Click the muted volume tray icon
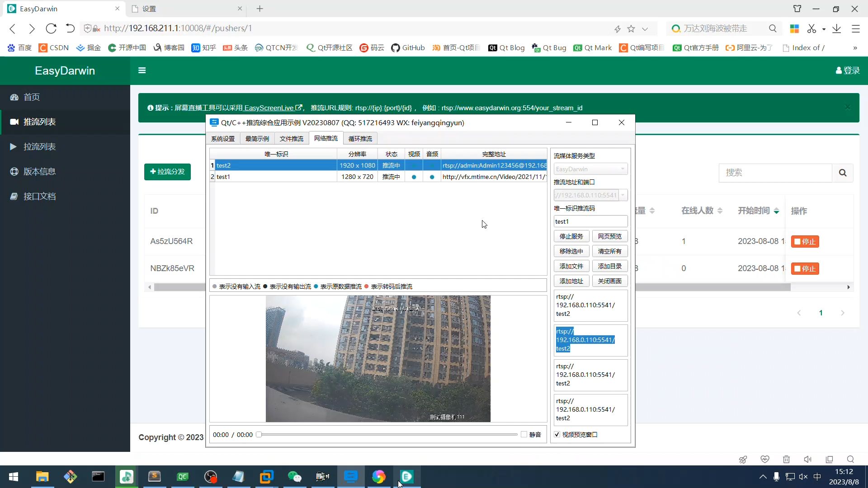868x488 pixels. (803, 477)
